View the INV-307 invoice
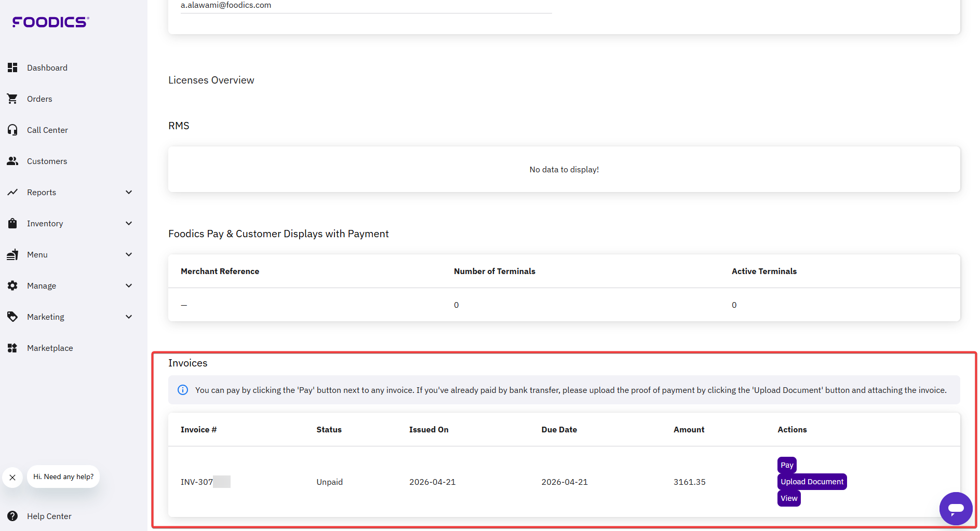The height and width of the screenshot is (531, 980). point(789,498)
